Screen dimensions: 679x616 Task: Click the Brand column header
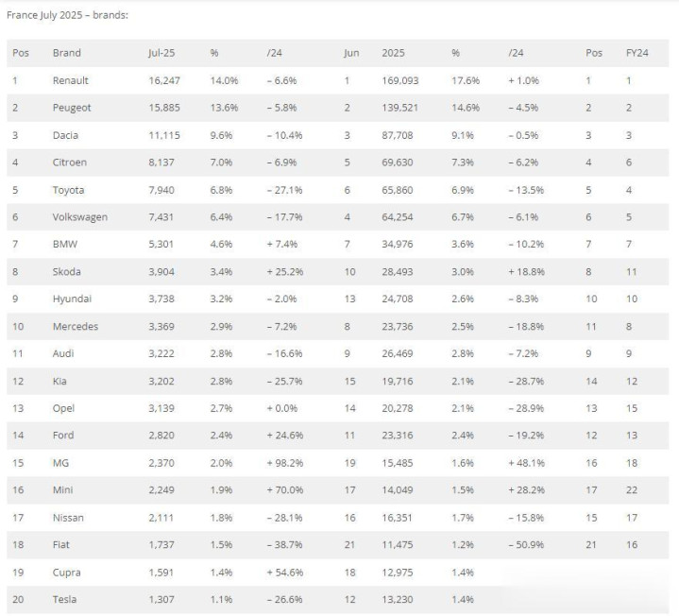pos(67,53)
